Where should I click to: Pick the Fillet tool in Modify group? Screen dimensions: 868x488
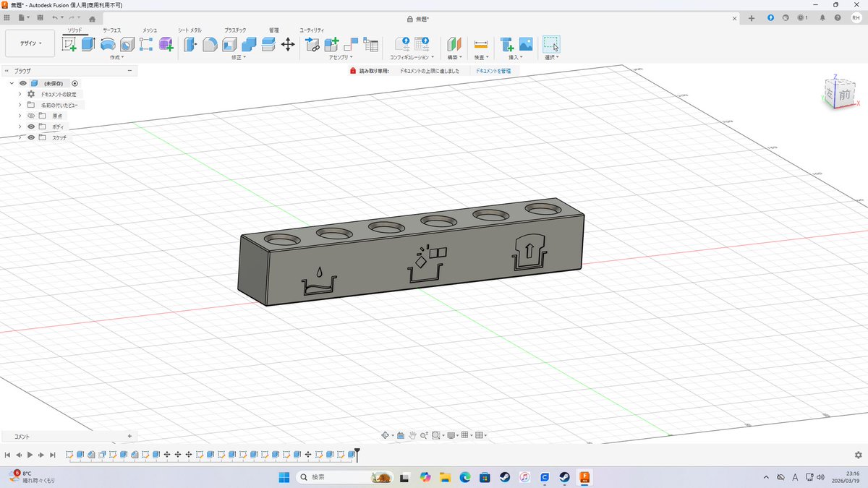[x=210, y=44]
